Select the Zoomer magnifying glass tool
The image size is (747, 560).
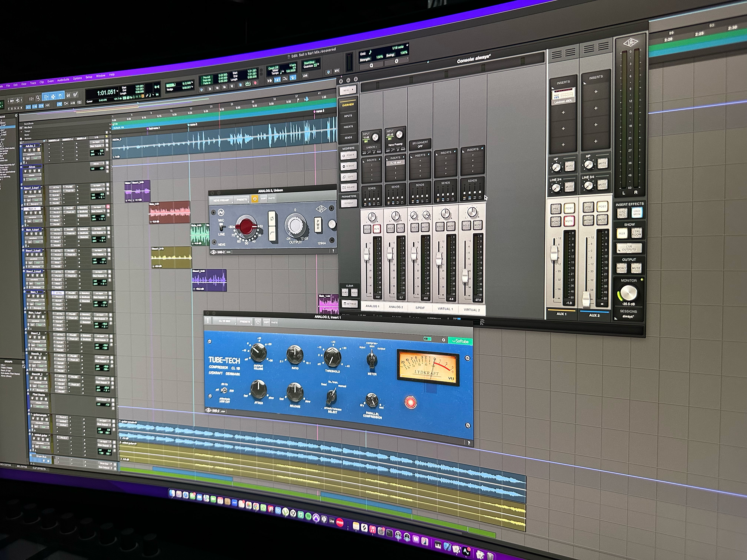tap(38, 98)
